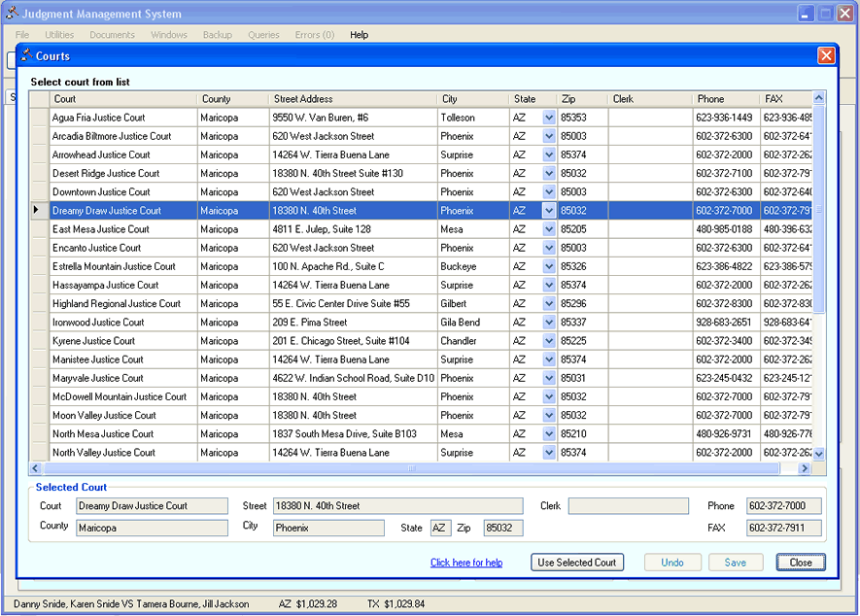
Task: Open State dropdown for Kyrene Justice Court
Action: point(549,341)
